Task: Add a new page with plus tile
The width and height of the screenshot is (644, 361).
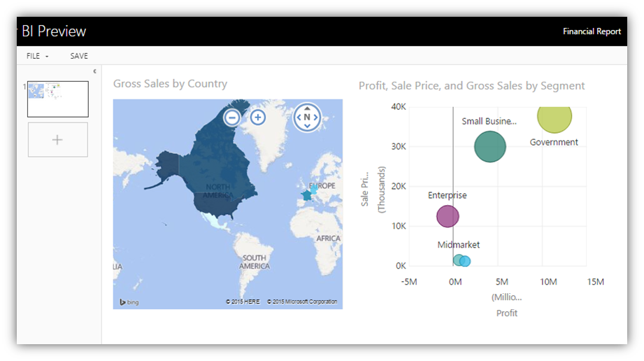Action: [x=57, y=140]
